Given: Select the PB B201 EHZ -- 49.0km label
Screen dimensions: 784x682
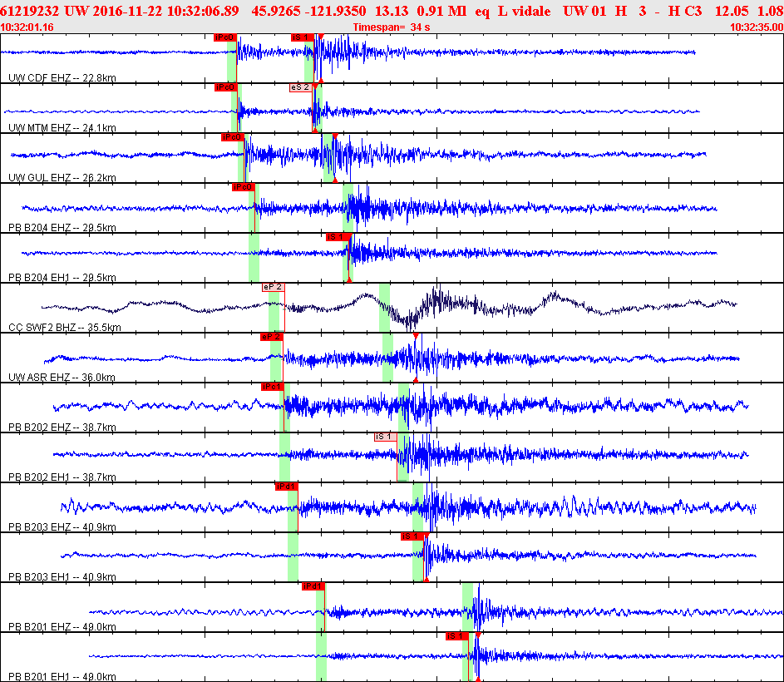Looking at the screenshot, I should 62,626.
